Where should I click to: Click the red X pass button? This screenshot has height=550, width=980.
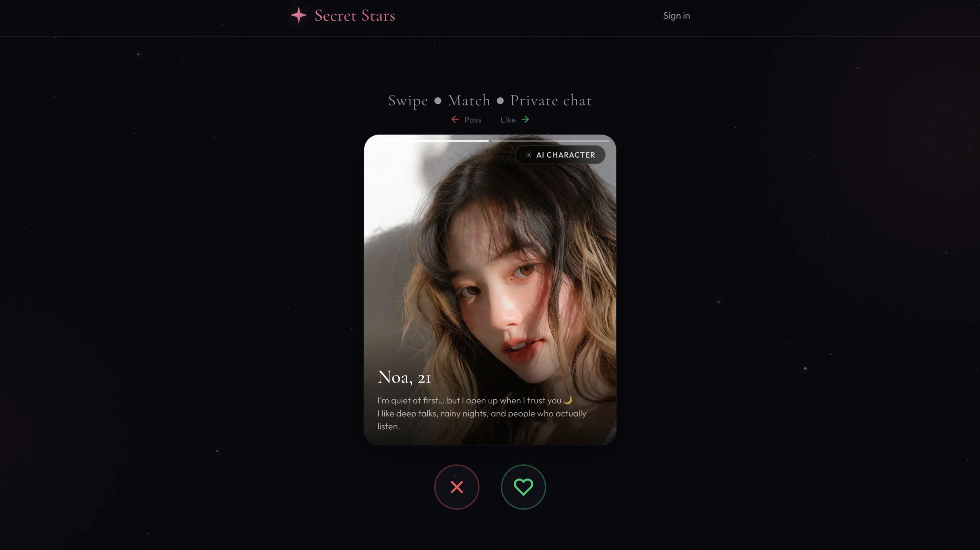(456, 487)
